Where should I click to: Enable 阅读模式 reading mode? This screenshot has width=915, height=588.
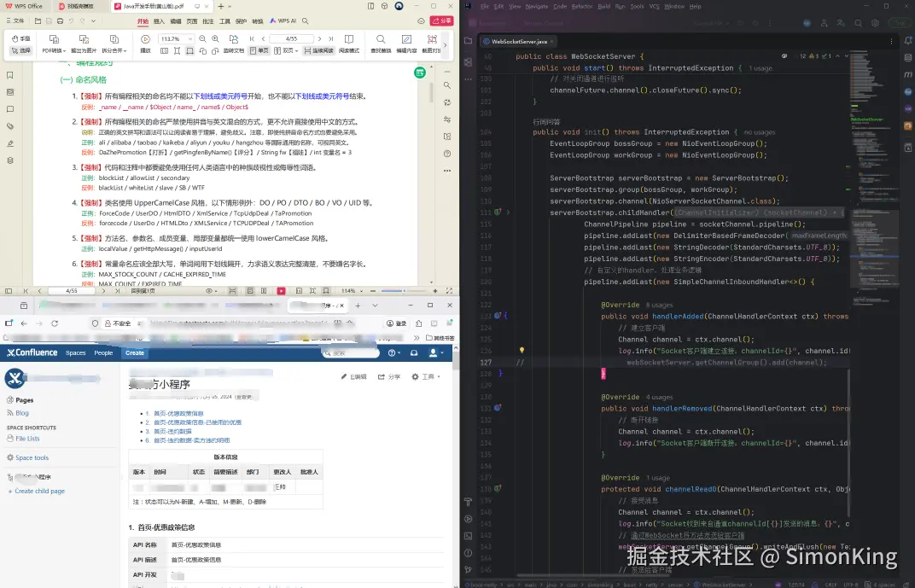pyautogui.click(x=349, y=44)
